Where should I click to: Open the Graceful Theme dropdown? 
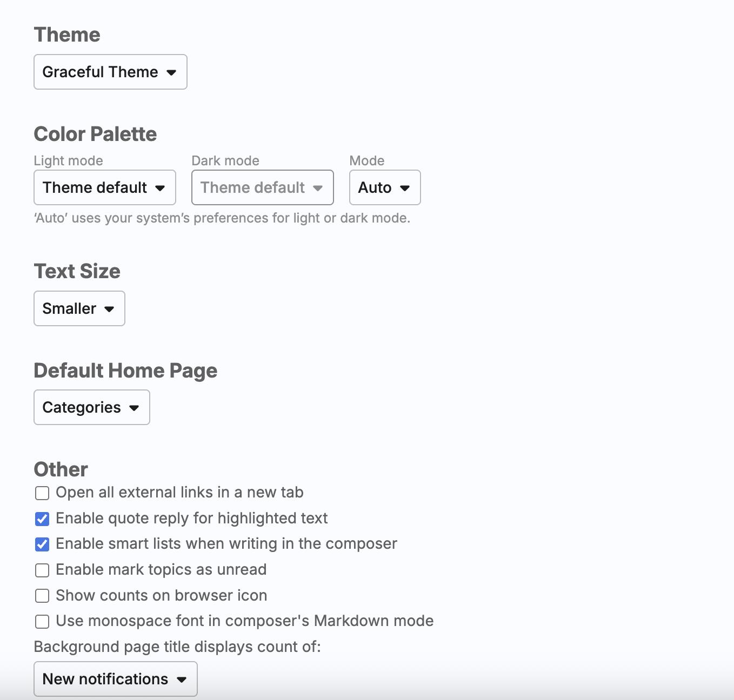point(110,72)
